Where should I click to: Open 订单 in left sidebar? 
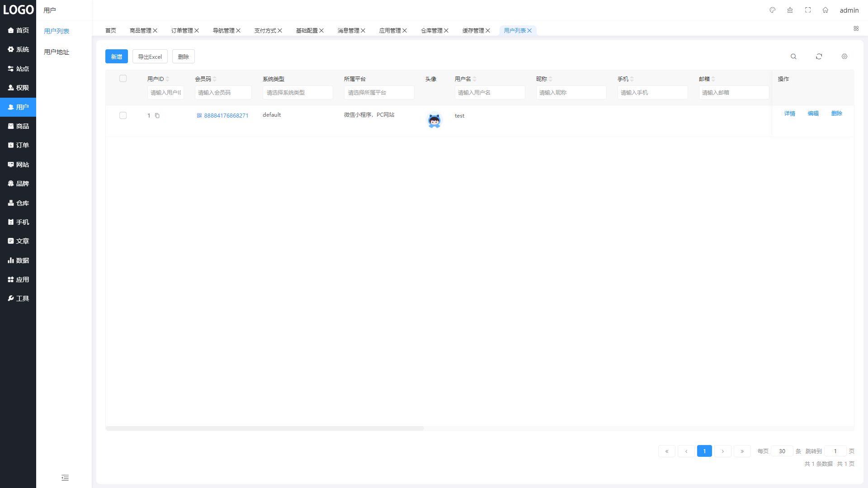click(18, 145)
